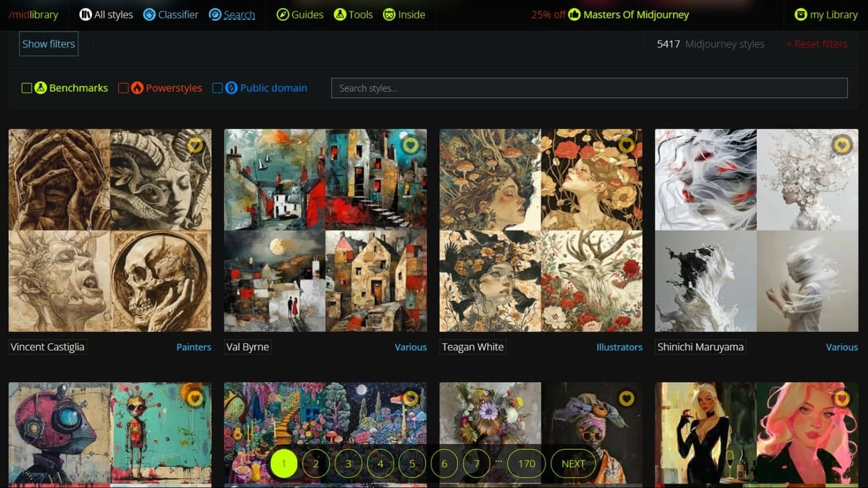Click the Show filters button
868x488 pixels.
(48, 44)
